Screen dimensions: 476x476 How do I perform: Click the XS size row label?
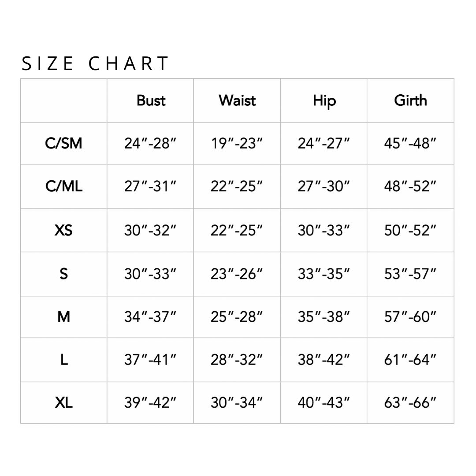tap(63, 230)
